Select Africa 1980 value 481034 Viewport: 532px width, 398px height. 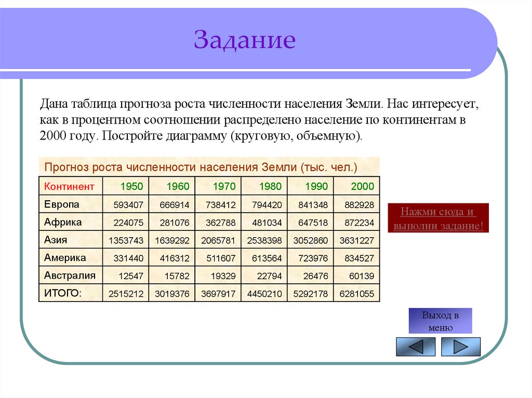pos(264,223)
